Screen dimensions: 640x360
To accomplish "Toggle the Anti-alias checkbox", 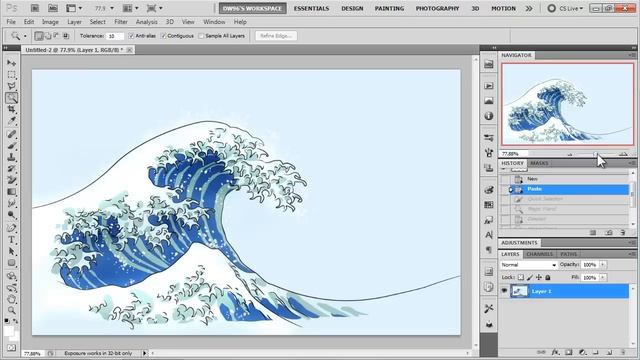I will click(131, 36).
